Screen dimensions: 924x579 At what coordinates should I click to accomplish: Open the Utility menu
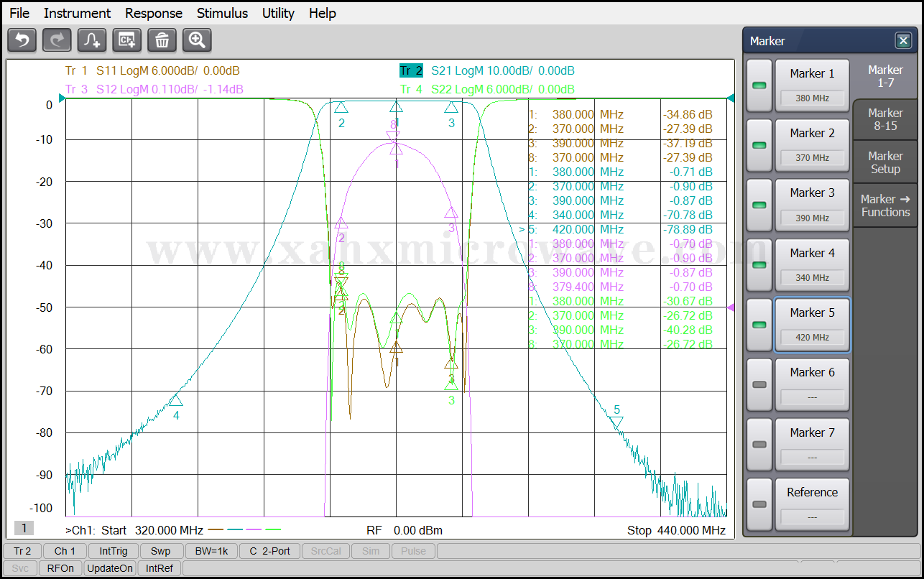278,13
